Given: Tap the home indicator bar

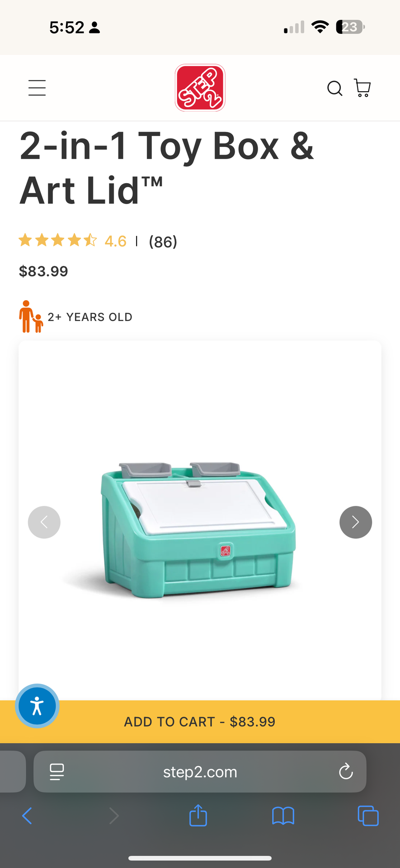Looking at the screenshot, I should point(200,858).
